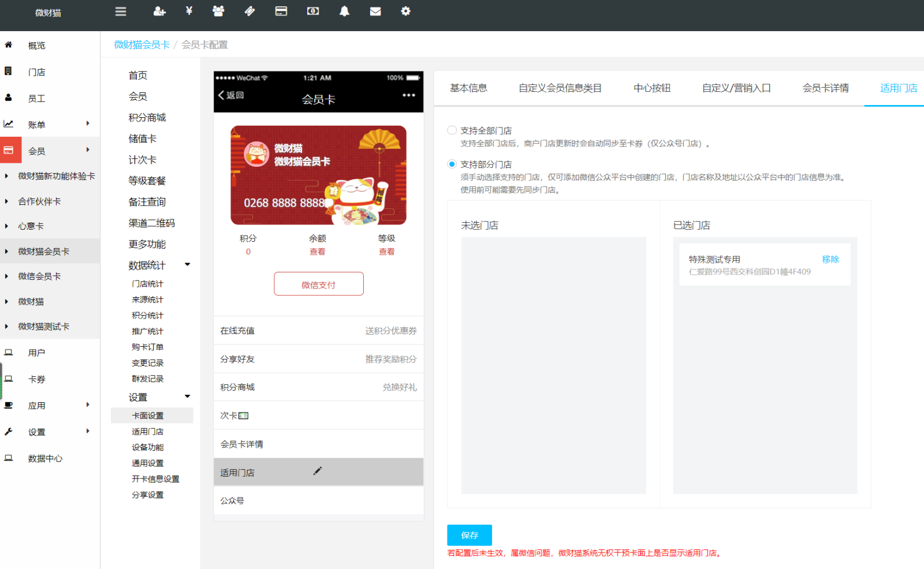924x569 pixels.
Task: Switch to the 中心按钮 tab
Action: tap(652, 88)
